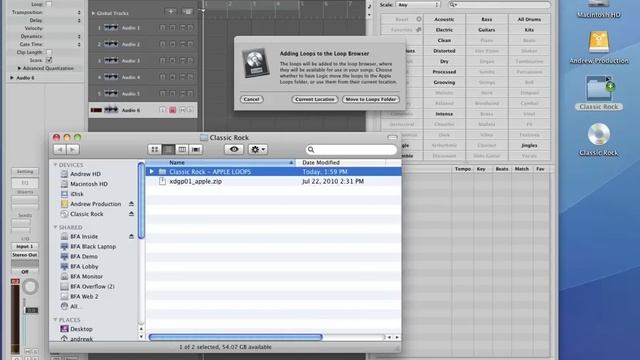
Task: Click the Finder back navigation arrow
Action: click(60, 149)
